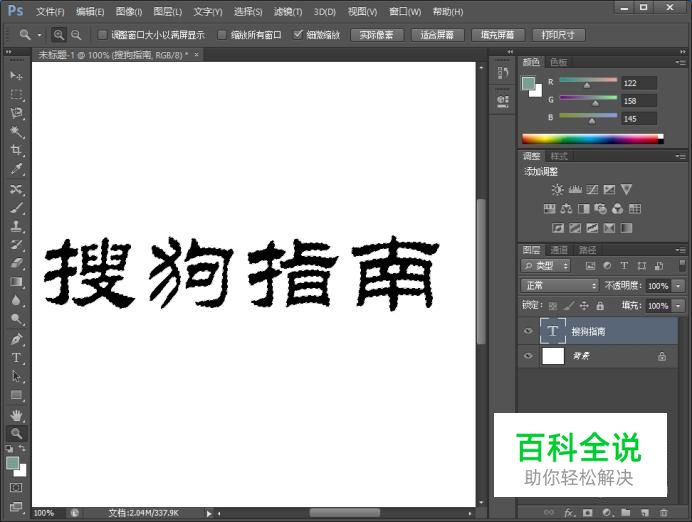Switch to the 色板 tab
This screenshot has height=522, width=692.
tap(559, 62)
